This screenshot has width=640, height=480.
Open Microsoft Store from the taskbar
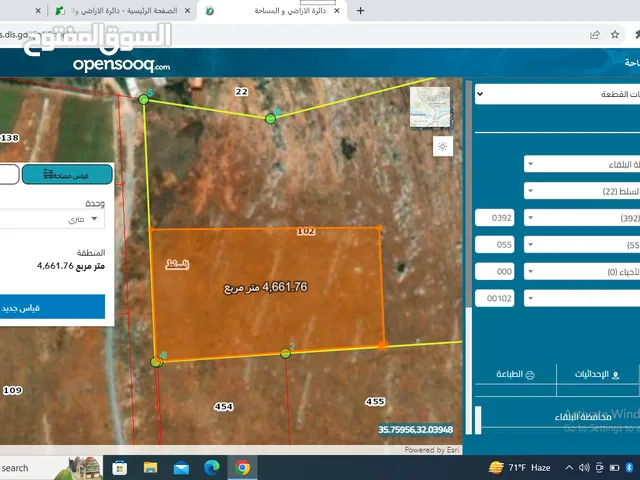tap(119, 467)
